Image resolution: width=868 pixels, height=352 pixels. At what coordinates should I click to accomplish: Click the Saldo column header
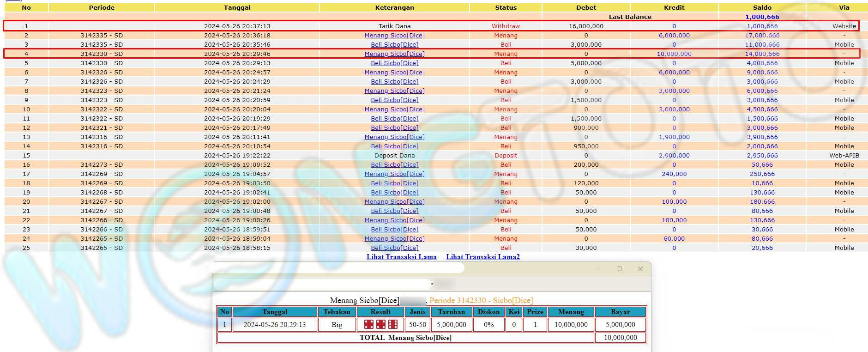point(762,7)
